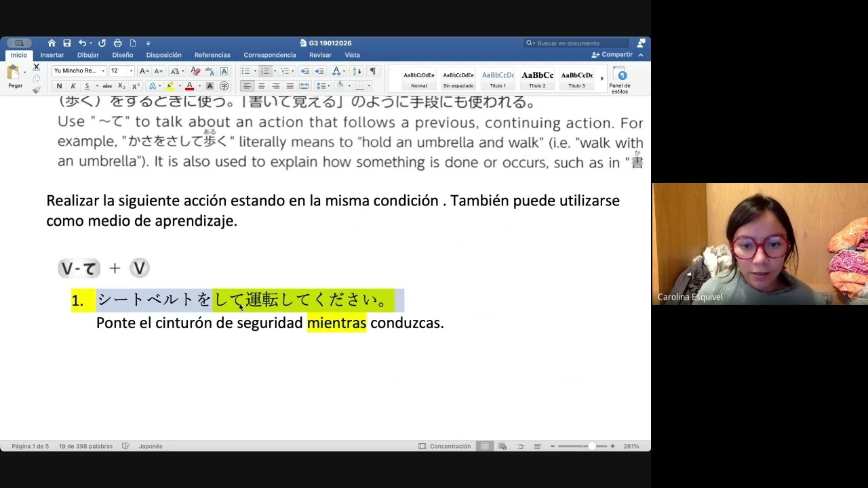This screenshot has width=868, height=488.
Task: Apply character shading
Action: coord(210,86)
